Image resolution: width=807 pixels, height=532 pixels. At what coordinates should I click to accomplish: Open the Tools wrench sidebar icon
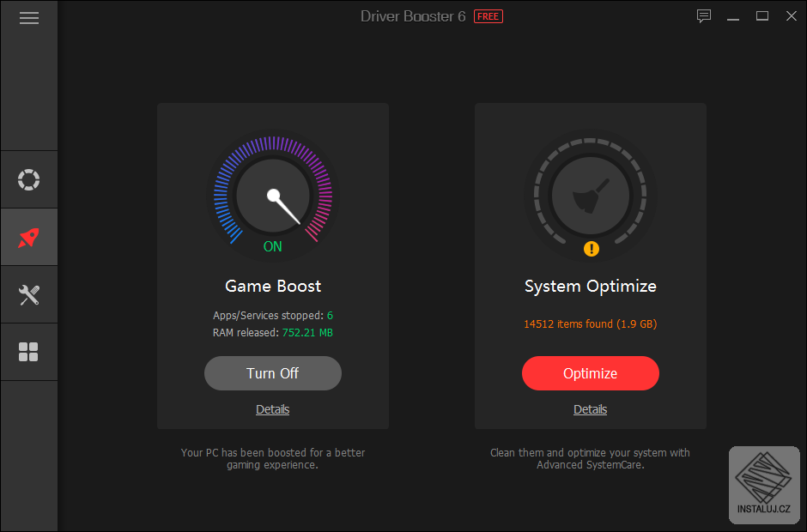(x=29, y=295)
